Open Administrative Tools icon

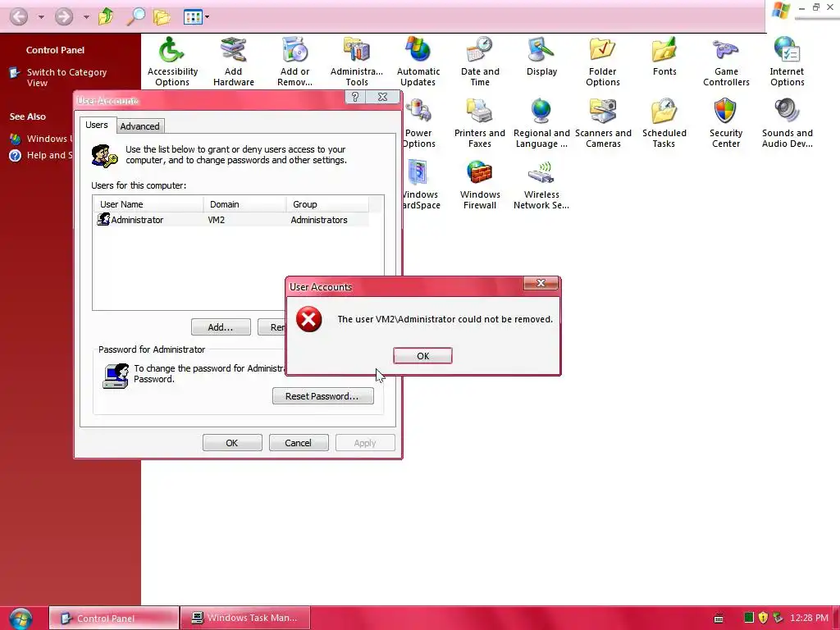[356, 61]
